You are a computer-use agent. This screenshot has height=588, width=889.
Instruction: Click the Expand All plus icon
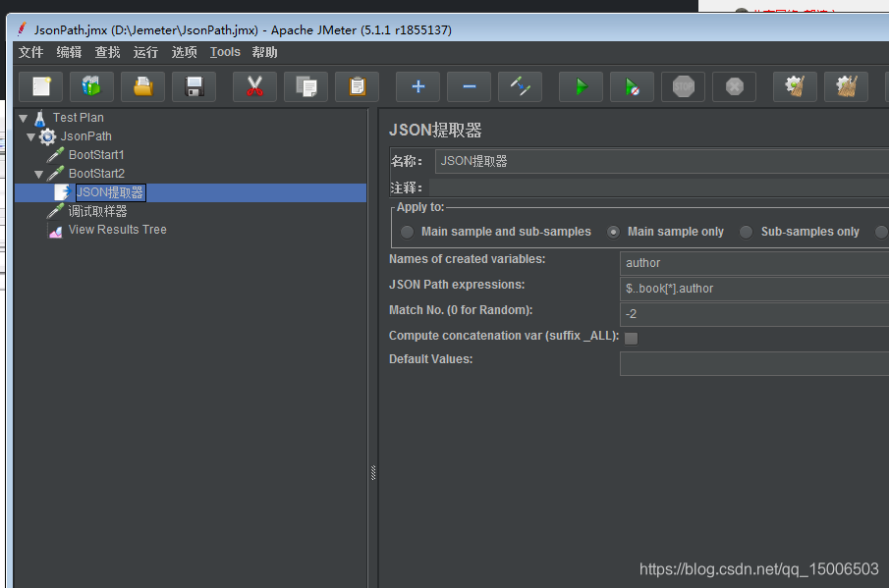(417, 86)
